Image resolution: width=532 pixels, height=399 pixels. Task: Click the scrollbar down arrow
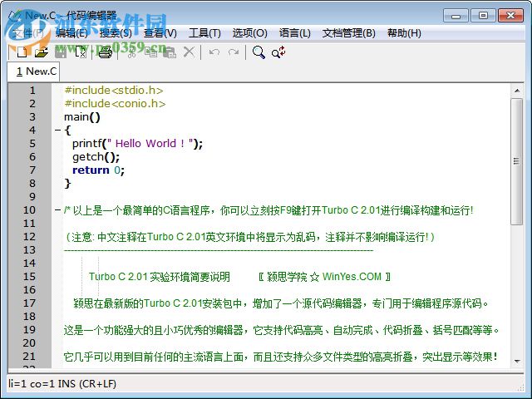point(517,362)
